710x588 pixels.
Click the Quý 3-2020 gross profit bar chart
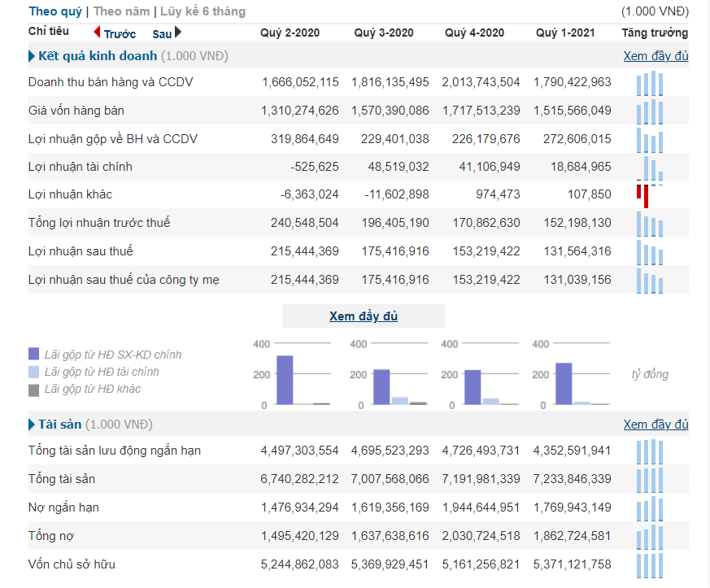tap(389, 374)
